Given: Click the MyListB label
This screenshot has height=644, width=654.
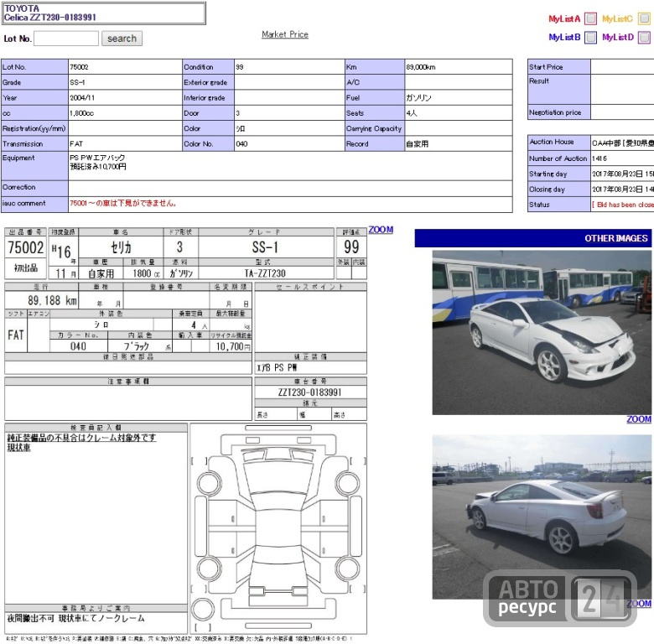Looking at the screenshot, I should (x=564, y=37).
